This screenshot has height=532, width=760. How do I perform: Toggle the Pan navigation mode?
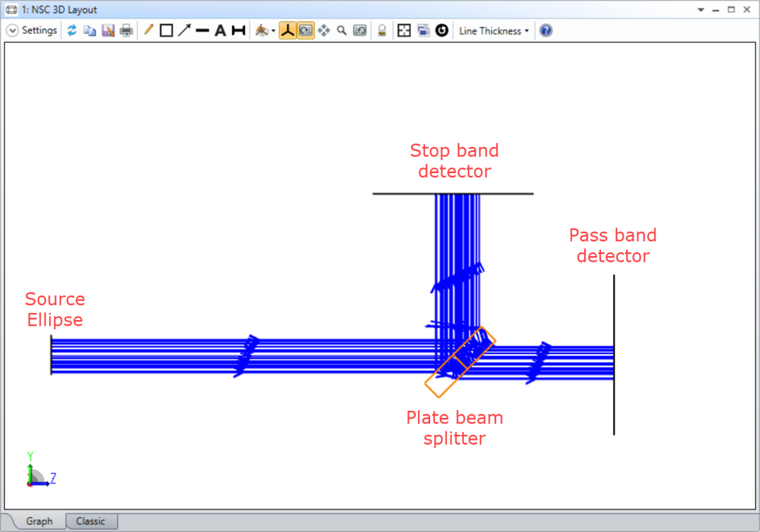(x=324, y=30)
